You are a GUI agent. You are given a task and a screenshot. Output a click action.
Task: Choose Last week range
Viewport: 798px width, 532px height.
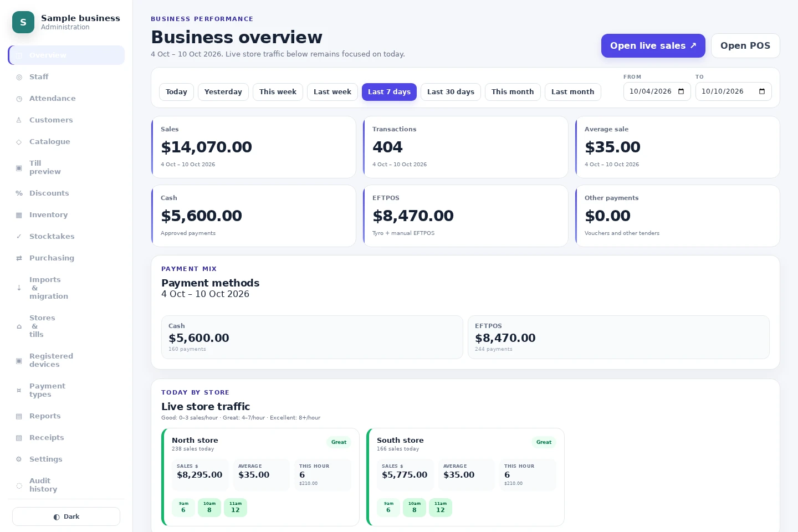(x=332, y=92)
